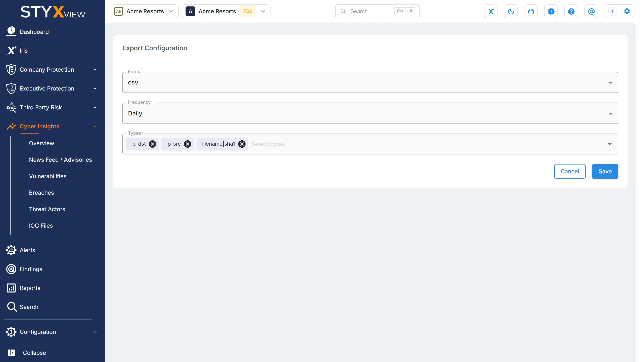Viewport: 644px width, 362px height.
Task: Open the Dashboard pie chart icon
Action: pyautogui.click(x=11, y=32)
